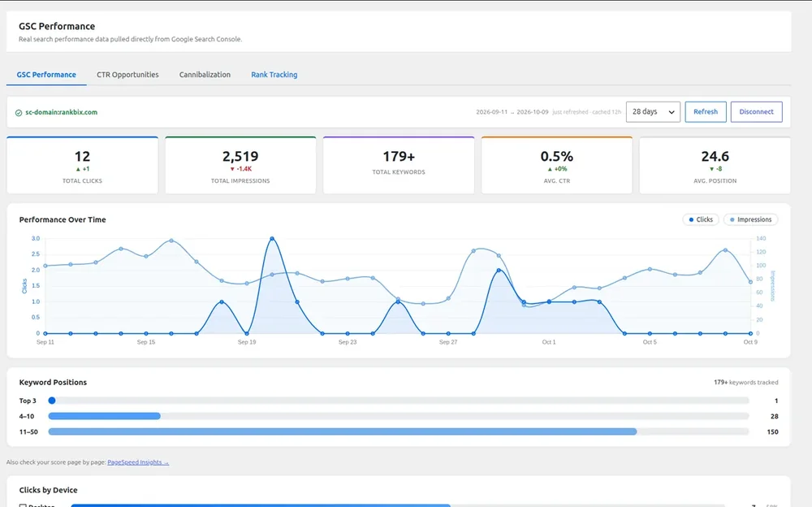Click the 11–50 keyword positions bar
The height and width of the screenshot is (507, 812).
(x=399, y=431)
